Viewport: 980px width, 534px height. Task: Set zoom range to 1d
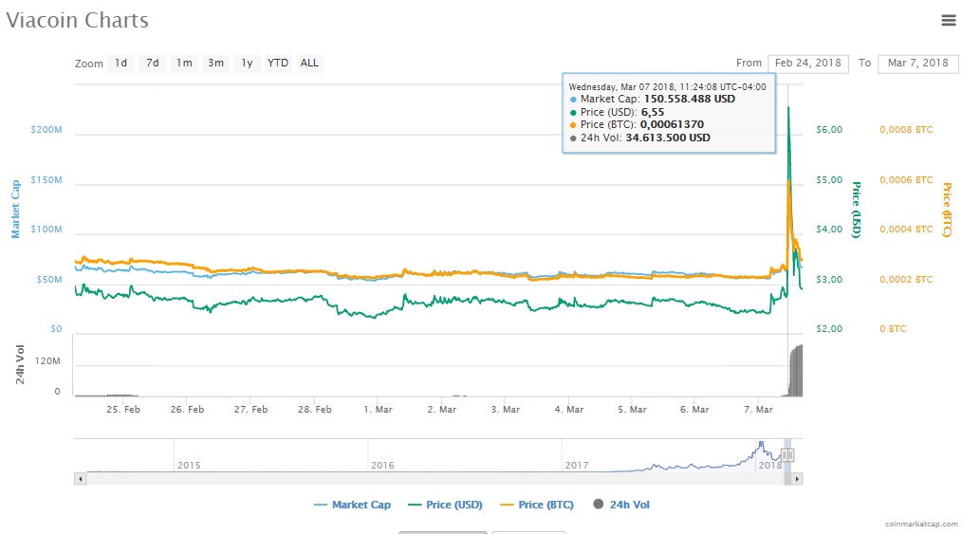(x=120, y=64)
